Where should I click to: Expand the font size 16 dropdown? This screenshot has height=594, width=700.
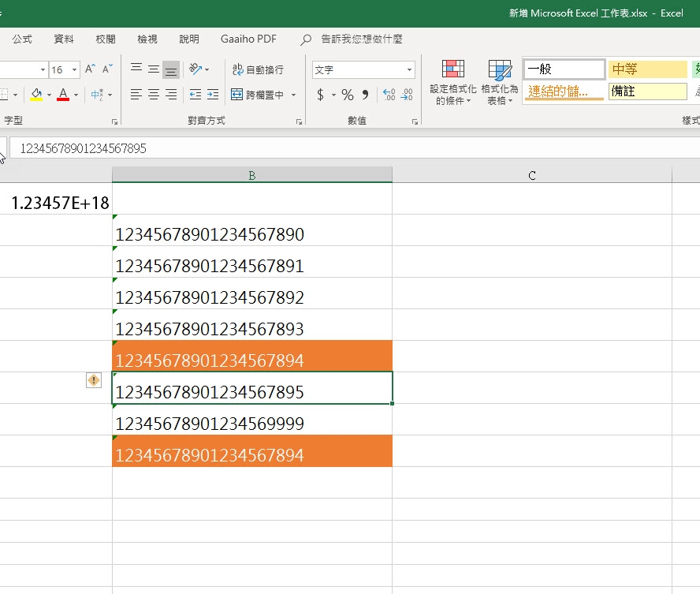(75, 69)
